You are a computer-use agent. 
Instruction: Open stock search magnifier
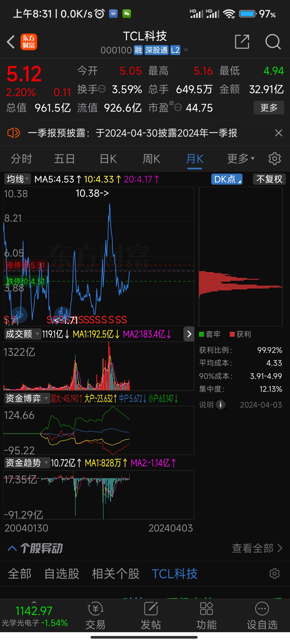(x=273, y=42)
